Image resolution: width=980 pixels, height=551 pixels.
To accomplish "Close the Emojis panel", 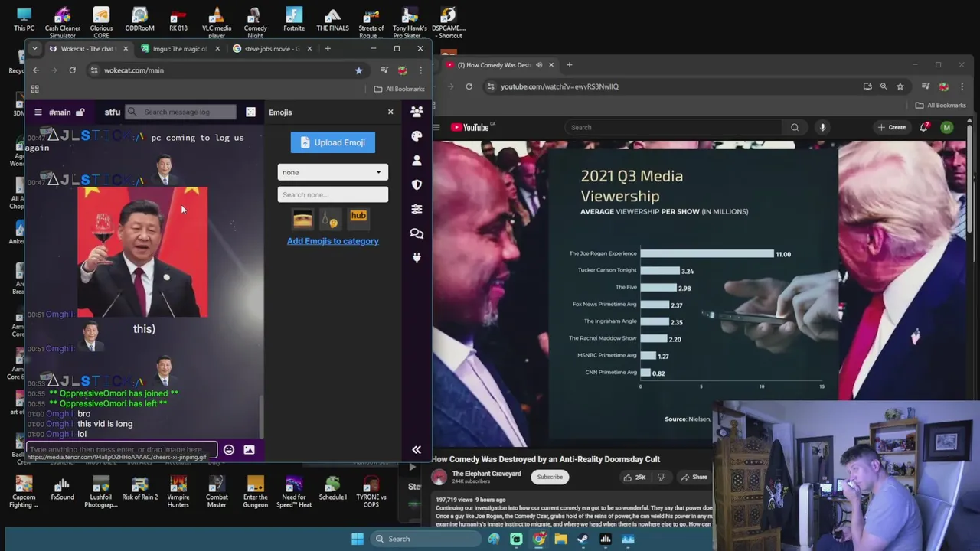I will click(390, 112).
